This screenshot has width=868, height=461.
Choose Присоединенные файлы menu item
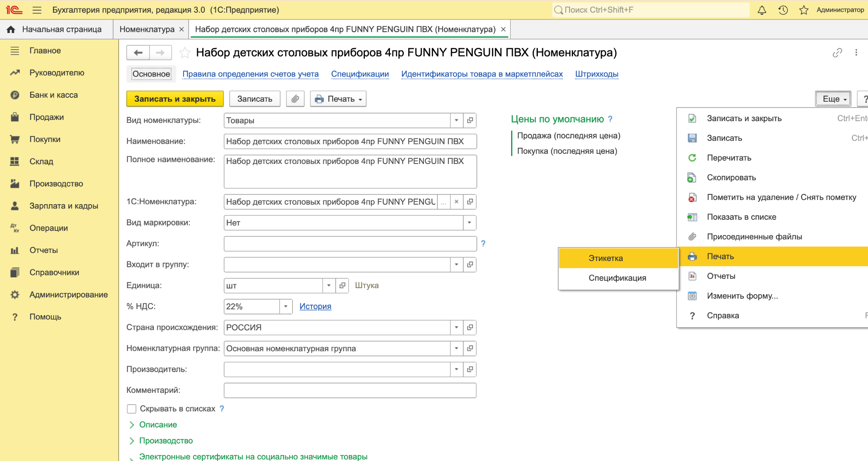click(x=772, y=236)
